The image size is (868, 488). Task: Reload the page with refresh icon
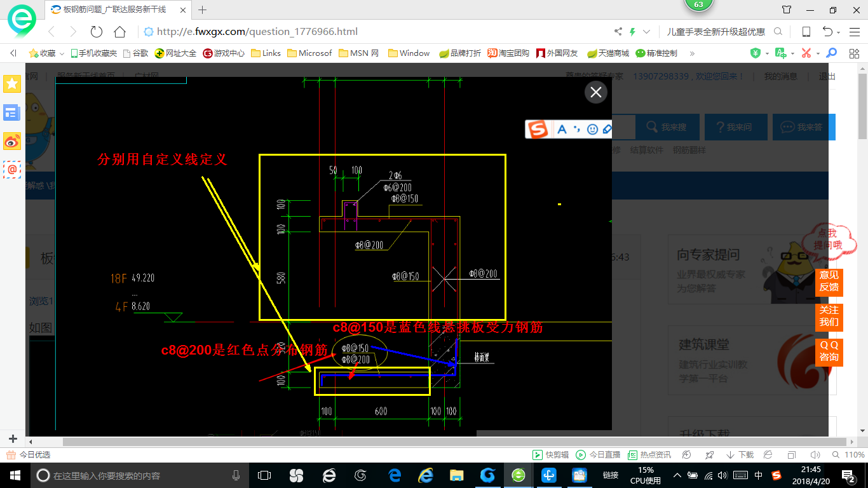97,32
